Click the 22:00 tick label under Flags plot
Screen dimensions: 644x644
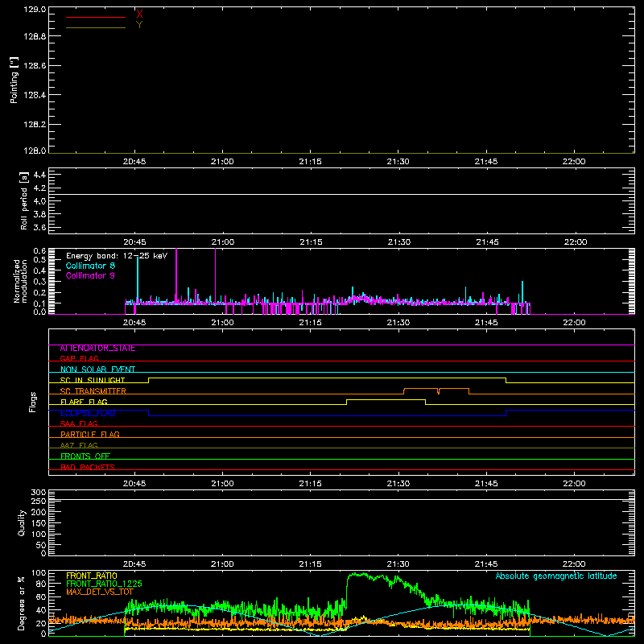574,484
